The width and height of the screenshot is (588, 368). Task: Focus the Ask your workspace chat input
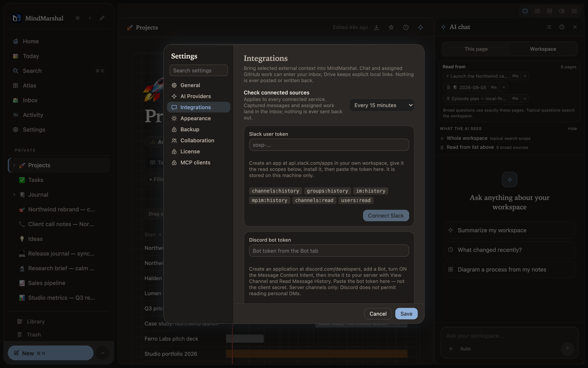click(x=509, y=336)
